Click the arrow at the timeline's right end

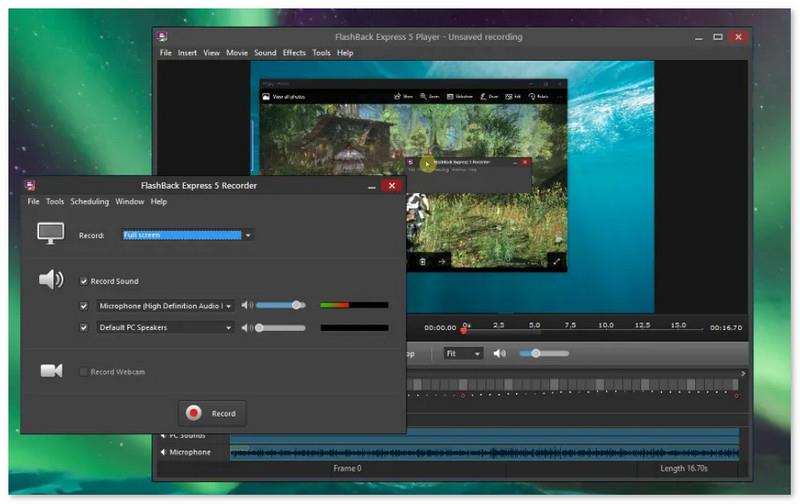click(743, 373)
